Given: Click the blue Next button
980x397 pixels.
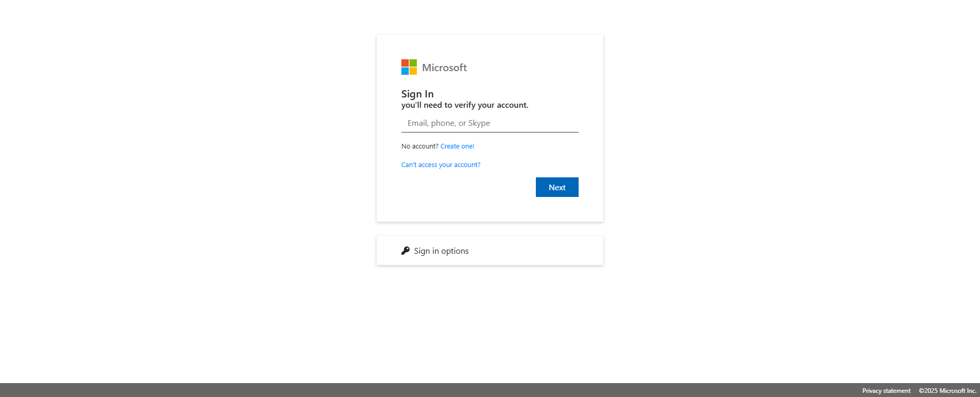Looking at the screenshot, I should (557, 187).
